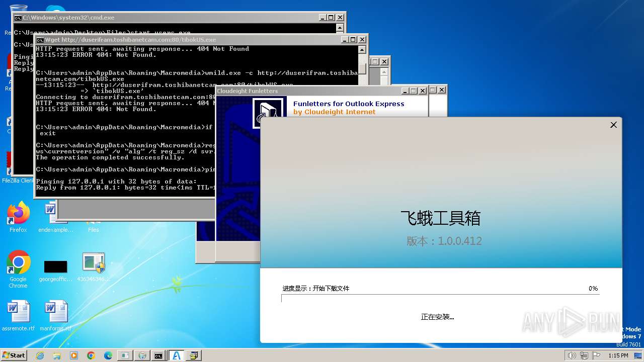Click the download progress bar in the installer

440,298
